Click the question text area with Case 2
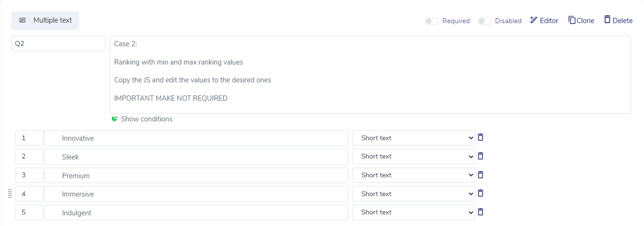The height and width of the screenshot is (226, 644). coord(370,75)
